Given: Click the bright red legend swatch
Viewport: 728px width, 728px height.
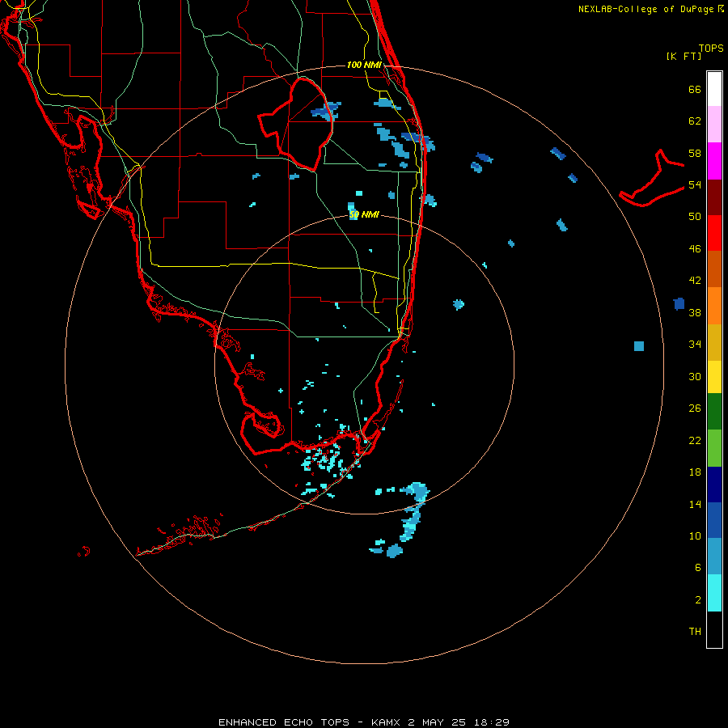Looking at the screenshot, I should coord(714,233).
